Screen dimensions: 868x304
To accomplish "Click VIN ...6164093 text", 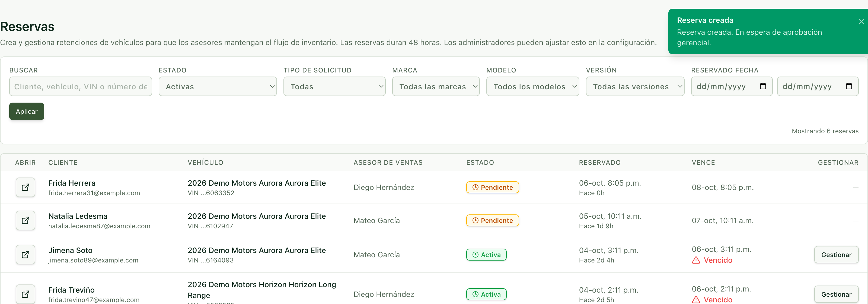I will (x=210, y=260).
